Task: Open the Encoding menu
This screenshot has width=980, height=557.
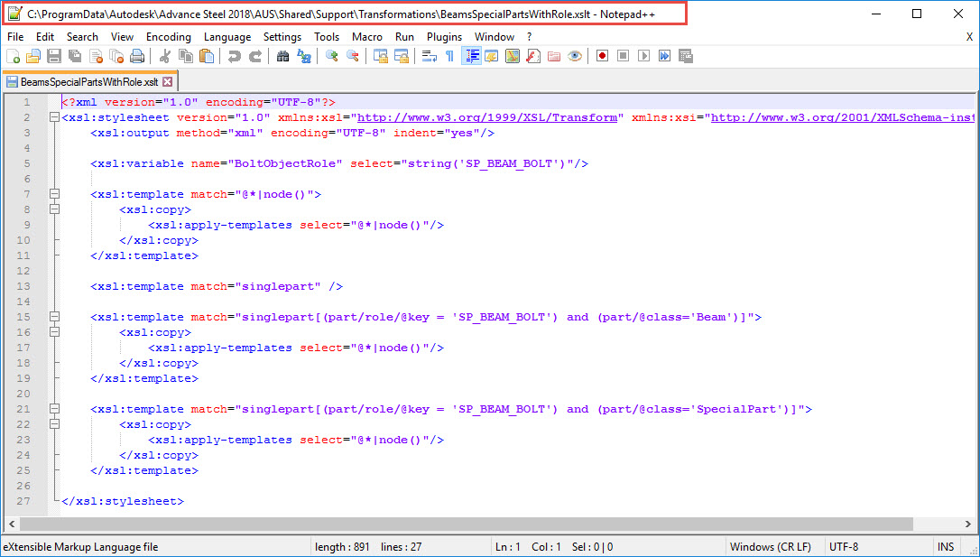Action: click(x=168, y=37)
